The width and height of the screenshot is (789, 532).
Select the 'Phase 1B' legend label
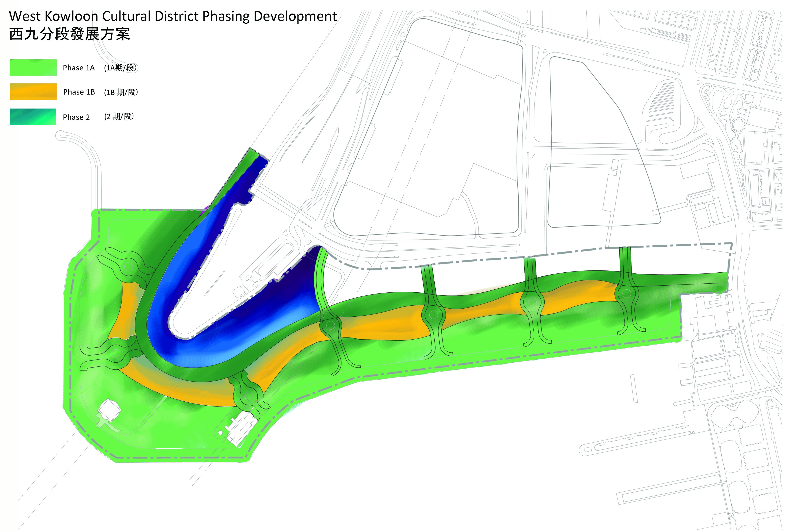79,92
